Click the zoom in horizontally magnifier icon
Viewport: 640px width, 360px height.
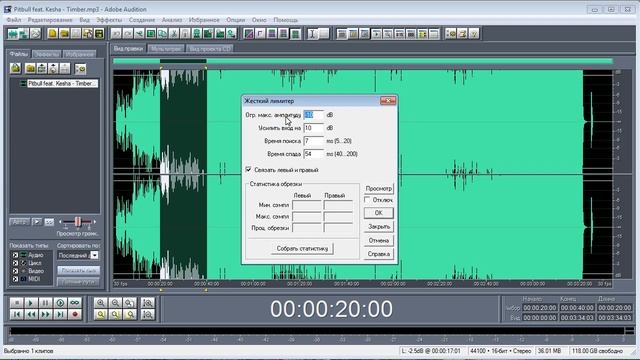101,303
